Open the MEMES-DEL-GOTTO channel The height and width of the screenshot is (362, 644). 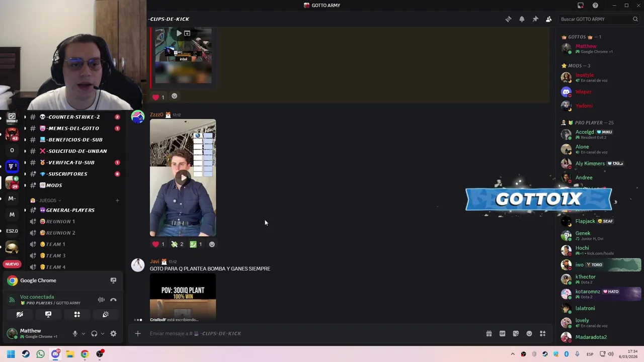(74, 128)
